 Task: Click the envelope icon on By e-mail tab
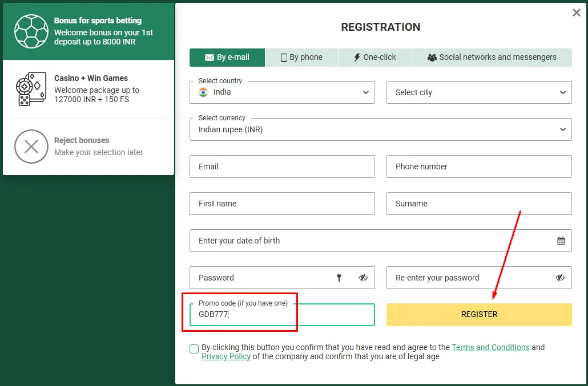point(210,58)
